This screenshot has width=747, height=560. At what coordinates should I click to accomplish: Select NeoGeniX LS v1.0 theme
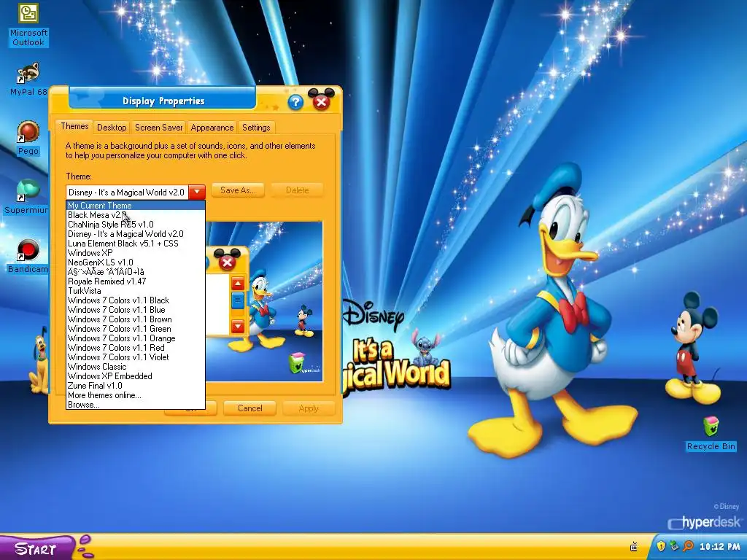pos(135,262)
